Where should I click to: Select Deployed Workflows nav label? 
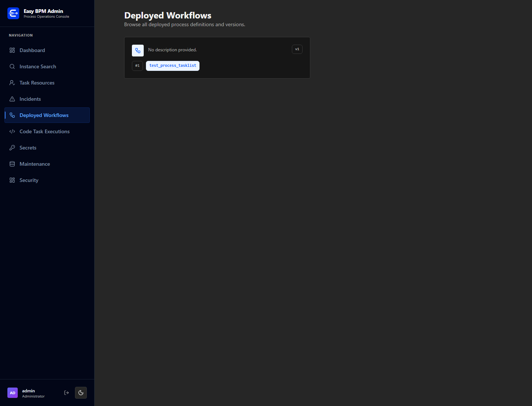pos(44,115)
